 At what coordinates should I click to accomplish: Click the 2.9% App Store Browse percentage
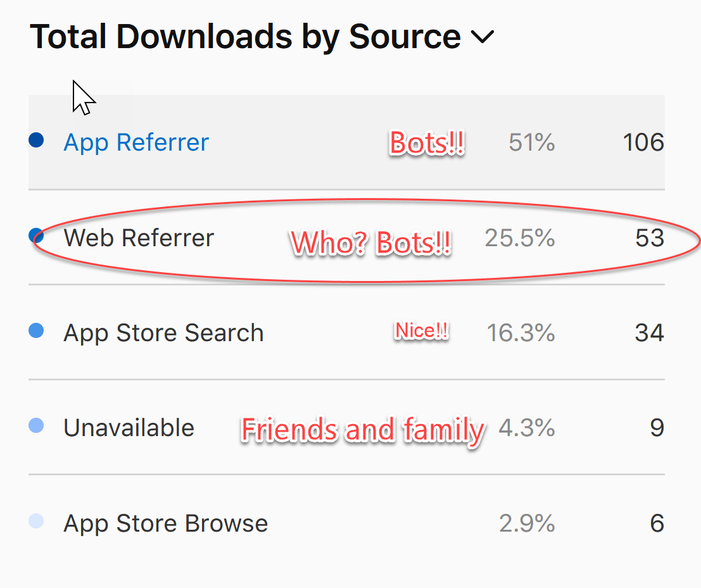[x=526, y=523]
